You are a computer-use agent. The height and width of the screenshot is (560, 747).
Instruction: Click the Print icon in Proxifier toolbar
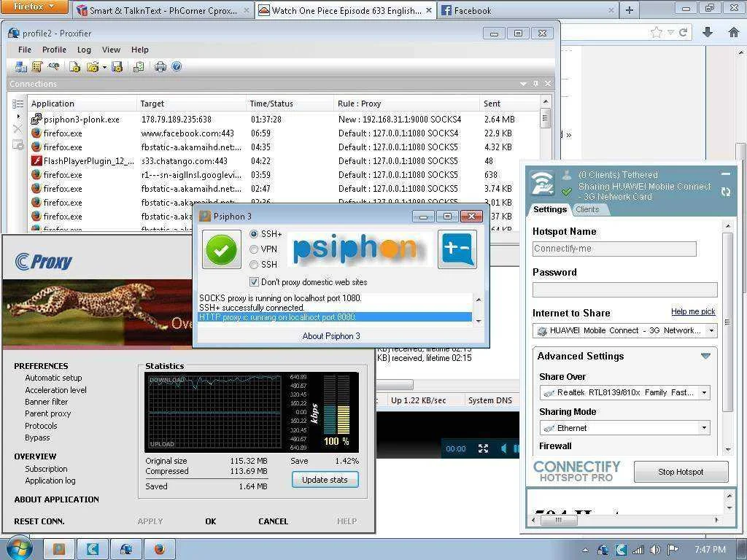point(160,67)
